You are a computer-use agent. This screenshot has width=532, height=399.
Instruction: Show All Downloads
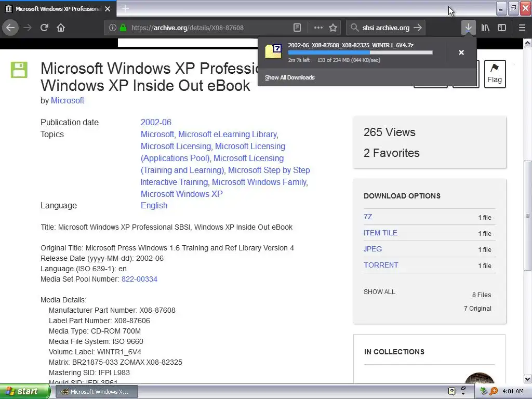(290, 77)
